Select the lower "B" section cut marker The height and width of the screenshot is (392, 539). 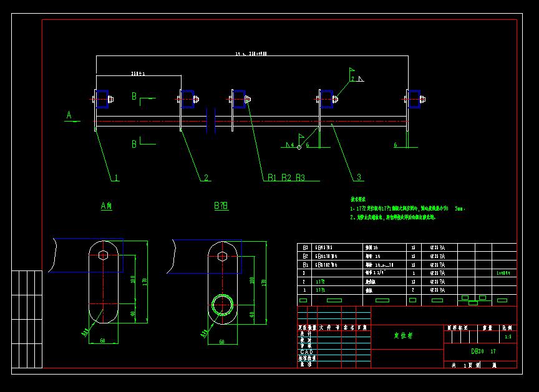134,144
